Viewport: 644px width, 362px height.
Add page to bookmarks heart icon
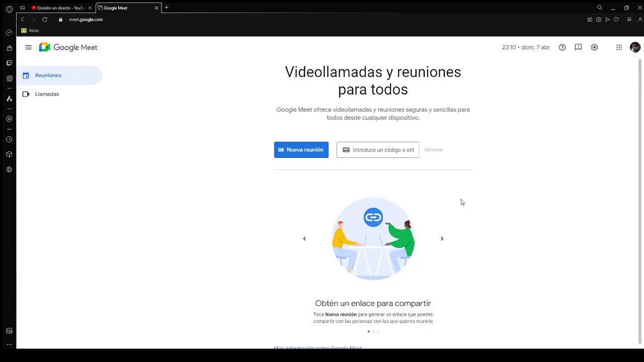(616, 20)
